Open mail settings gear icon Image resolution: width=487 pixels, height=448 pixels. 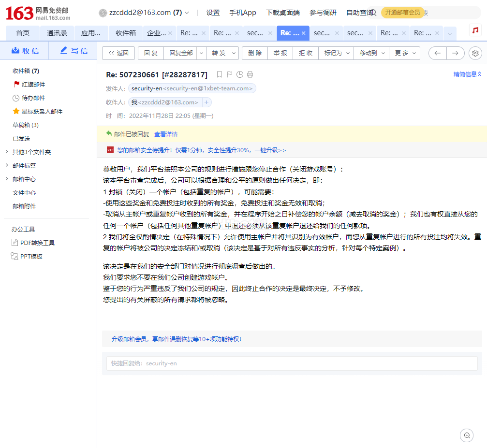[x=475, y=53]
